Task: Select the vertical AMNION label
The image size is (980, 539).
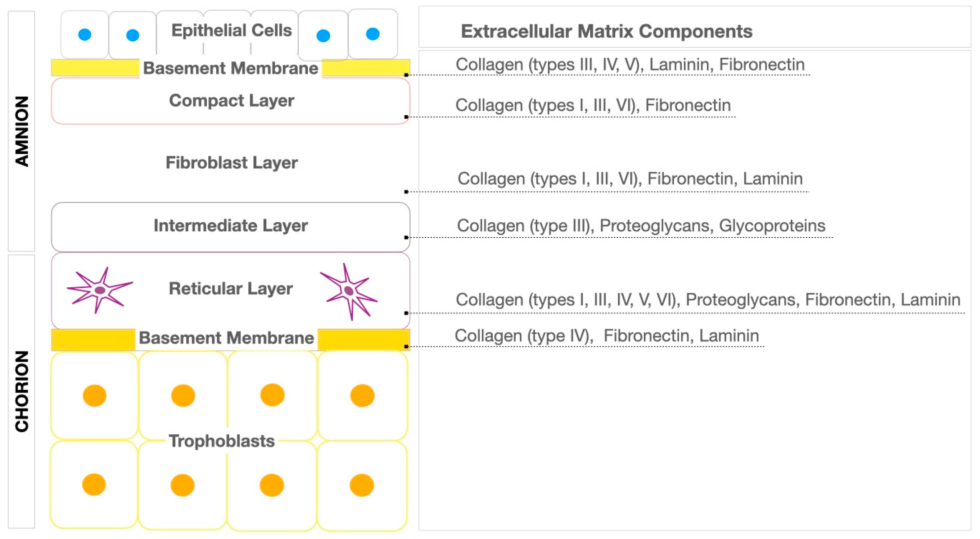Action: [x=22, y=131]
